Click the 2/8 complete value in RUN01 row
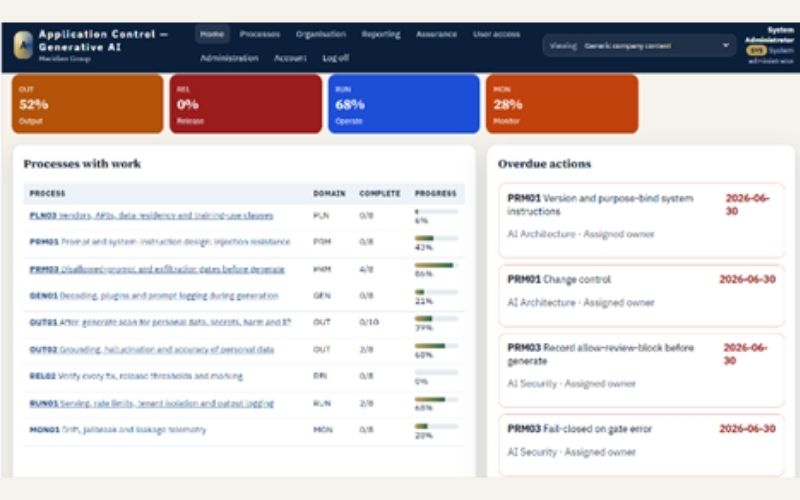 (x=366, y=404)
